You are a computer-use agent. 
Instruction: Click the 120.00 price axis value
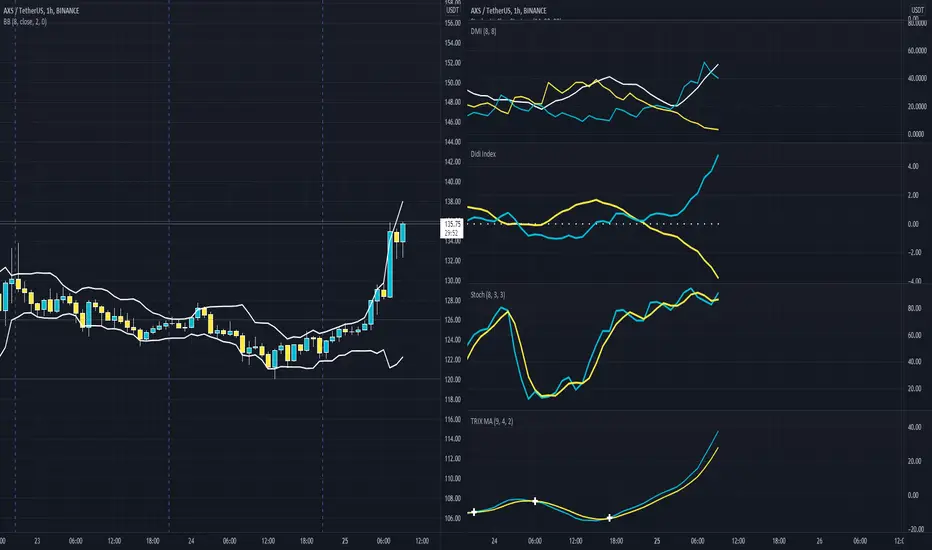452,379
